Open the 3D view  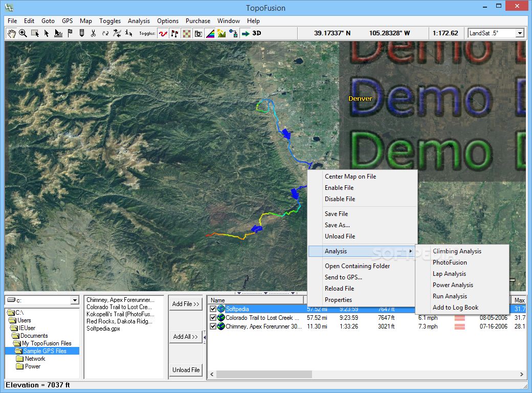[257, 33]
